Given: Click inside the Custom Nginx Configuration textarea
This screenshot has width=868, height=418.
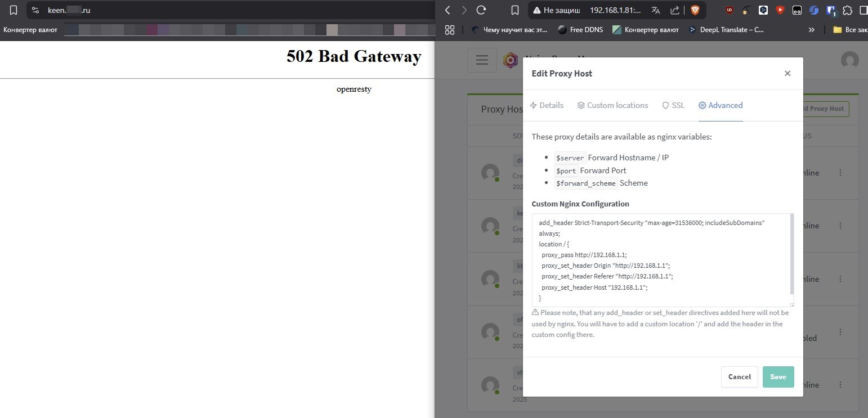Looking at the screenshot, I should pyautogui.click(x=663, y=260).
